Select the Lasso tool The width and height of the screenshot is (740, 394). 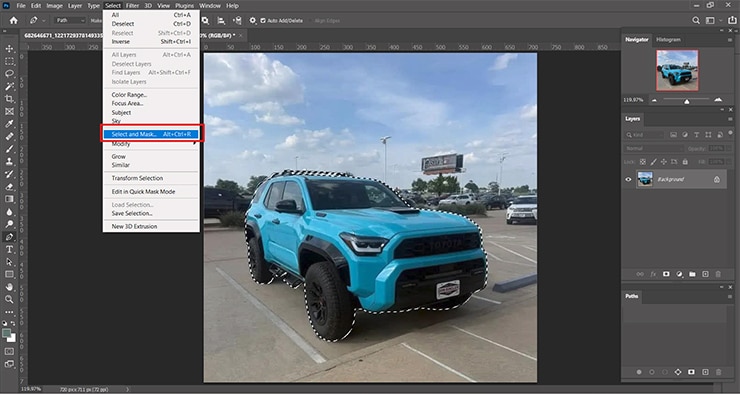pyautogui.click(x=9, y=74)
